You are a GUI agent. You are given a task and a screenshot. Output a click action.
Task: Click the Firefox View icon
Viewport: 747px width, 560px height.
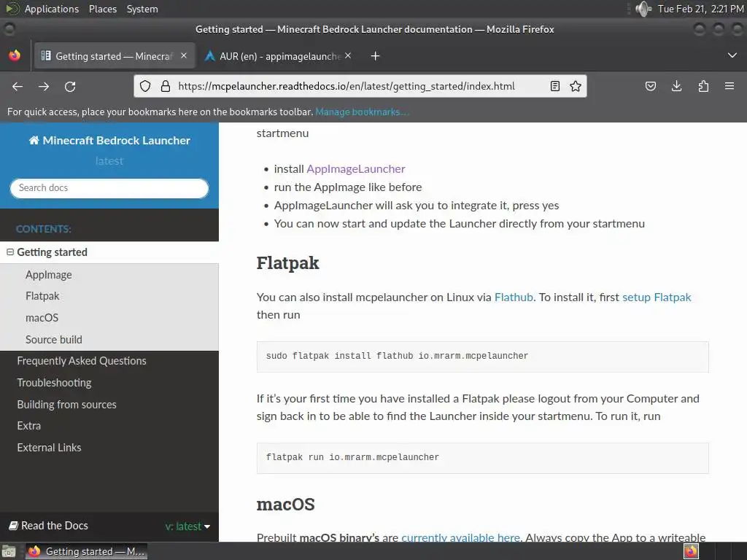[15, 55]
